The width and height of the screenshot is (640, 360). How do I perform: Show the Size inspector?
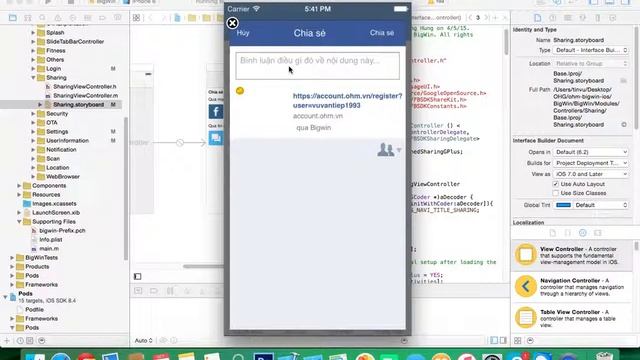[x=598, y=18]
